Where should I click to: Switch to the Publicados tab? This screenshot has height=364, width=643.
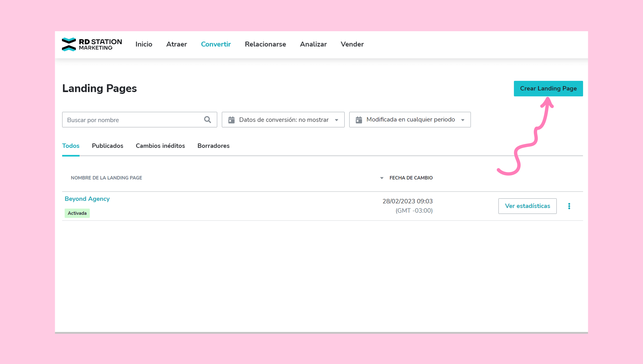pos(108,146)
